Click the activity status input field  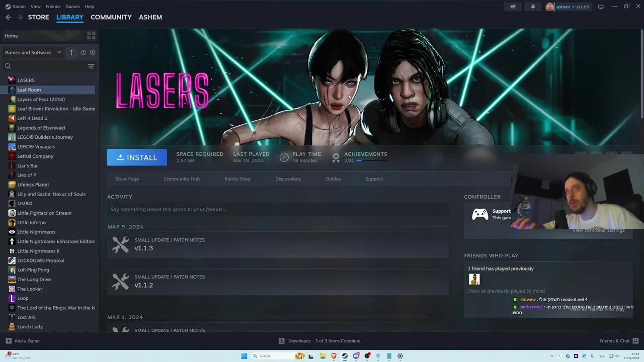(278, 210)
